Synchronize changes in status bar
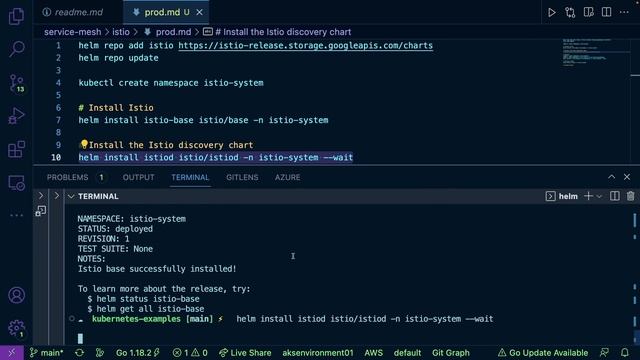Screen dimensions: 640x360 [x=80, y=353]
